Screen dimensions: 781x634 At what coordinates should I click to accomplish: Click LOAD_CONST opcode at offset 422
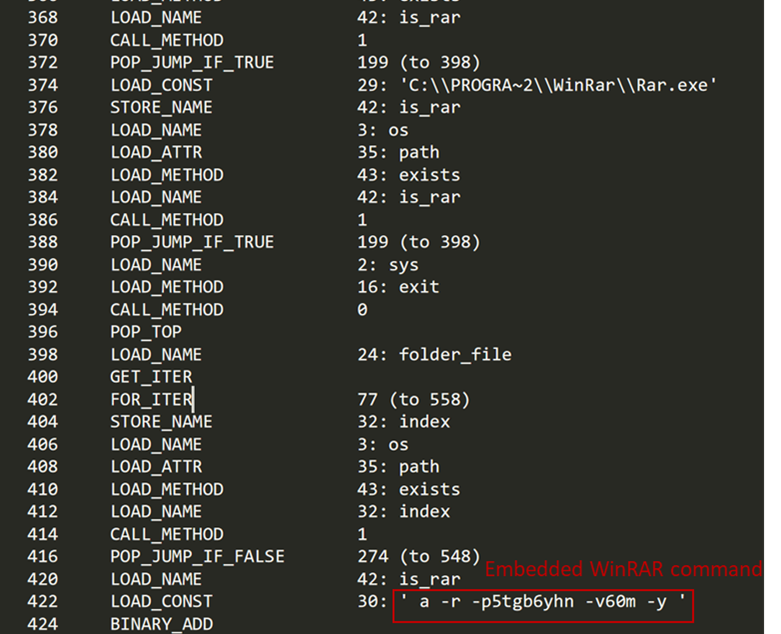pyautogui.click(x=161, y=602)
